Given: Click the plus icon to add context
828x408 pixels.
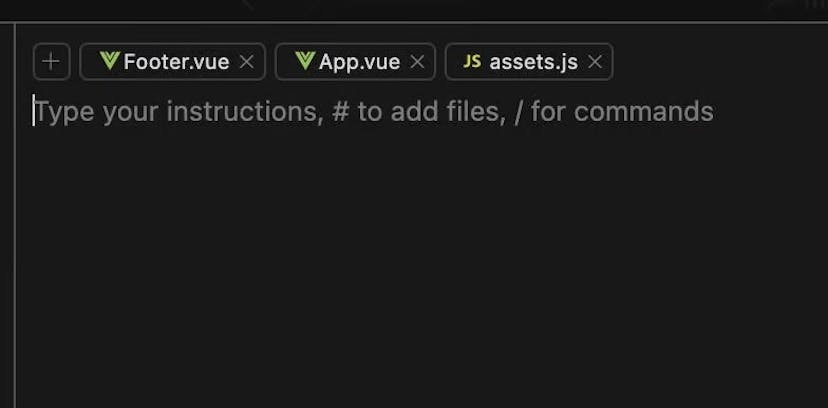Looking at the screenshot, I should pos(51,62).
